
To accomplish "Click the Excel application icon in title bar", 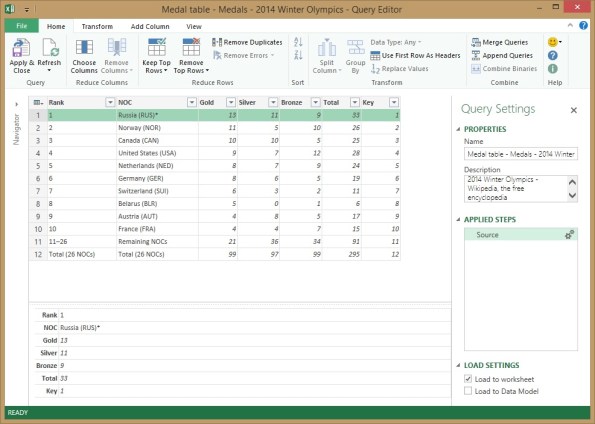I will 10,9.
